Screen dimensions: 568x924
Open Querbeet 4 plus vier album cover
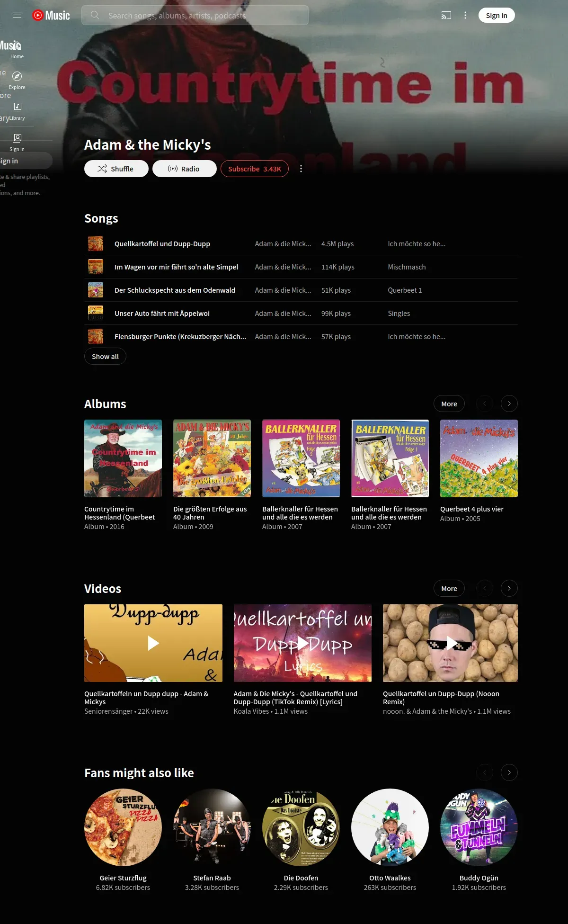pos(479,458)
